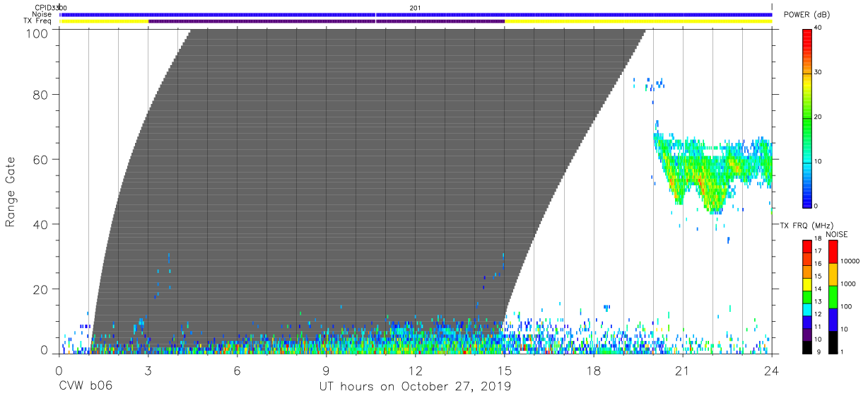The image size is (868, 401).
Task: Select the 6 tick on UT hours axis
Action: pyautogui.click(x=237, y=370)
